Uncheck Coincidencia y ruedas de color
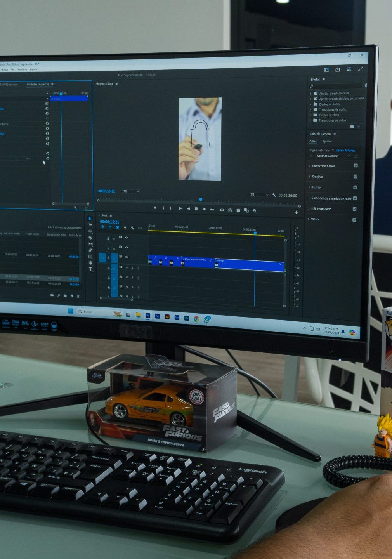Image resolution: width=392 pixels, height=559 pixels. pyautogui.click(x=355, y=198)
